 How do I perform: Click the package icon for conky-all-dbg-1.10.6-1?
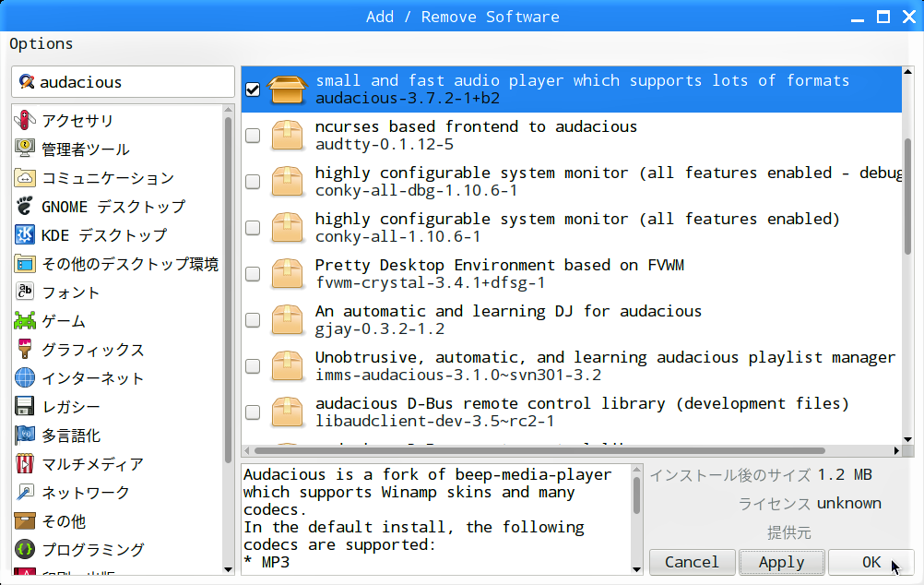coord(287,181)
